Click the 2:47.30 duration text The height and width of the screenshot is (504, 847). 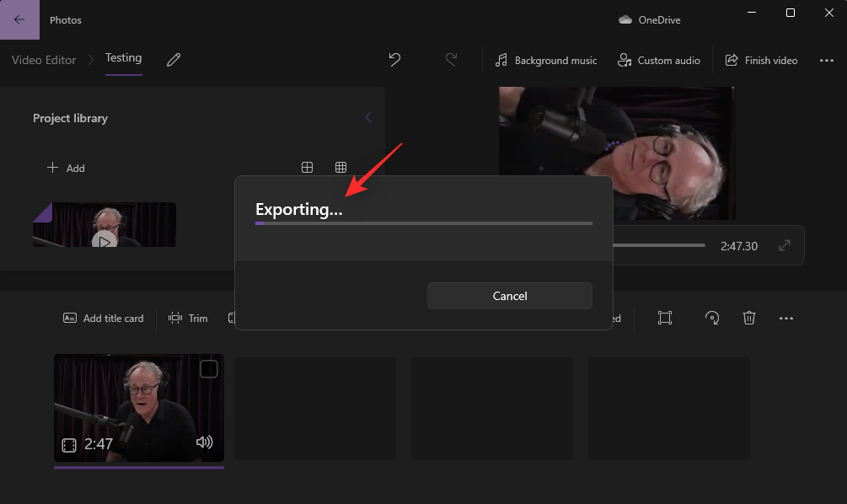[739, 246]
